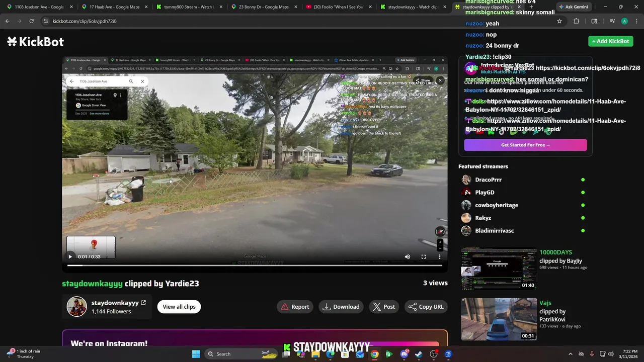The width and height of the screenshot is (644, 362).
Task: Click the taskbar Search box
Action: (242, 354)
